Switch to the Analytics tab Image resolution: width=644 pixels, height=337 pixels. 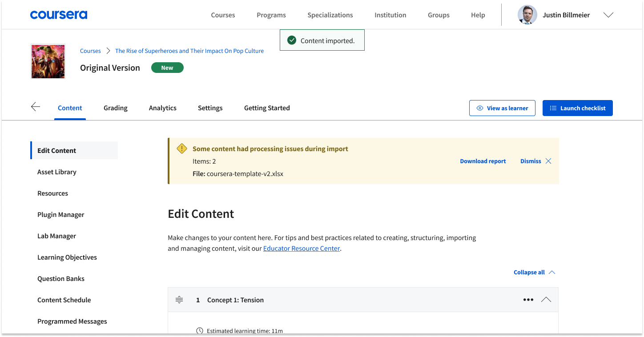163,108
